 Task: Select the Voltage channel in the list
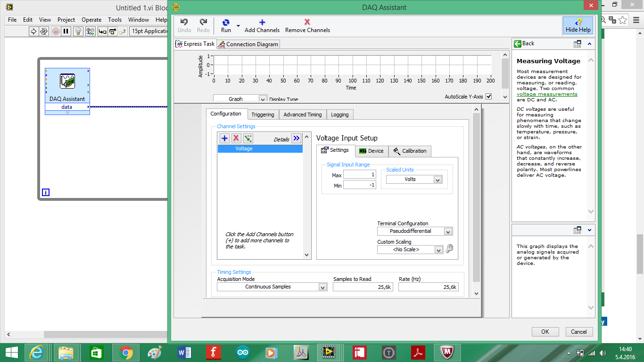(x=260, y=148)
